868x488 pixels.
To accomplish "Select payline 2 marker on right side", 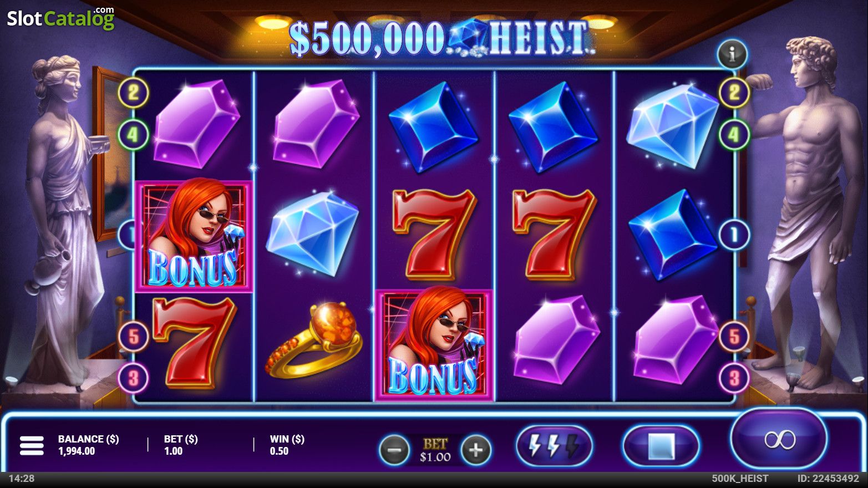I will pyautogui.click(x=734, y=92).
